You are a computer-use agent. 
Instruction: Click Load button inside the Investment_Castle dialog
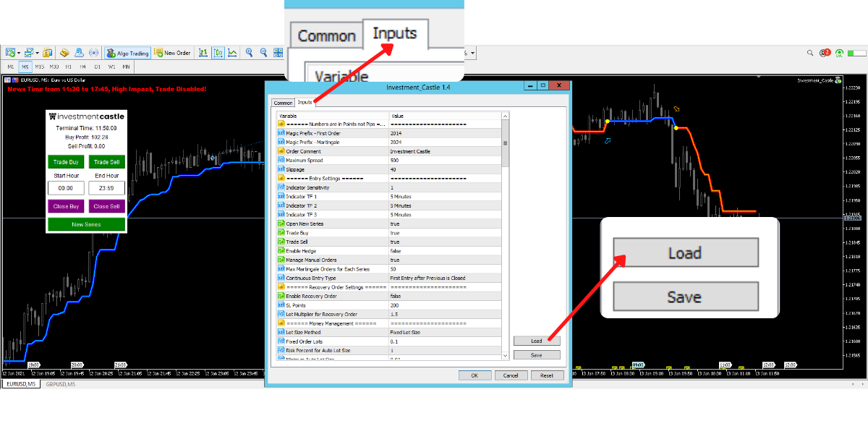coord(537,341)
